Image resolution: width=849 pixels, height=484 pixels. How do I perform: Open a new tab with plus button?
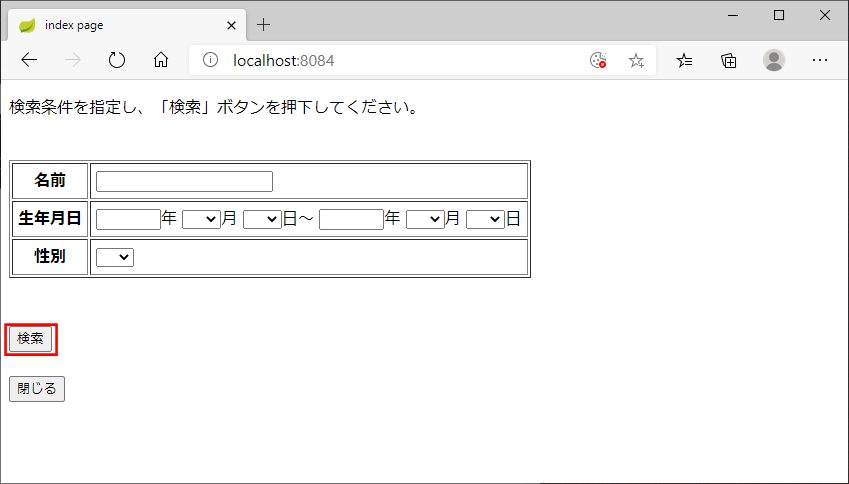tap(264, 24)
